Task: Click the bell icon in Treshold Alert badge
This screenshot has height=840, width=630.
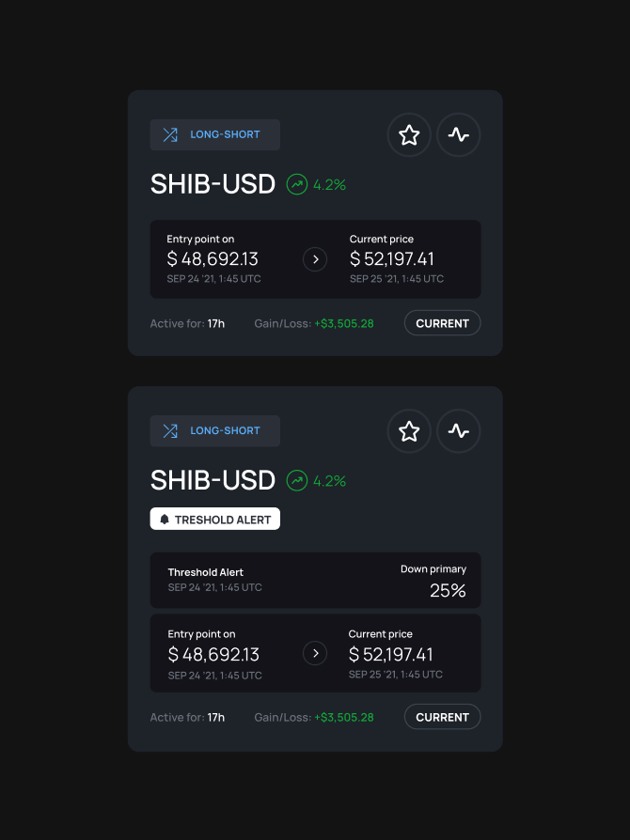Action: click(x=165, y=520)
